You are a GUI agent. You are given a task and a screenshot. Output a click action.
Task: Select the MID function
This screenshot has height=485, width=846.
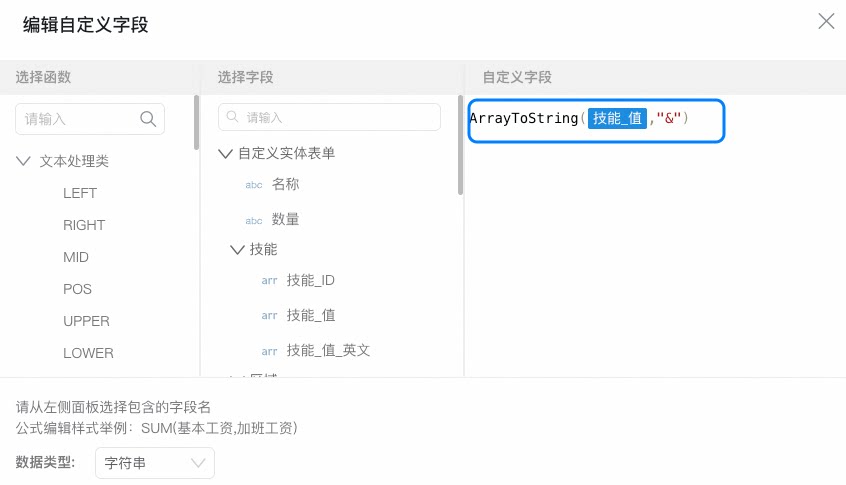tap(76, 257)
